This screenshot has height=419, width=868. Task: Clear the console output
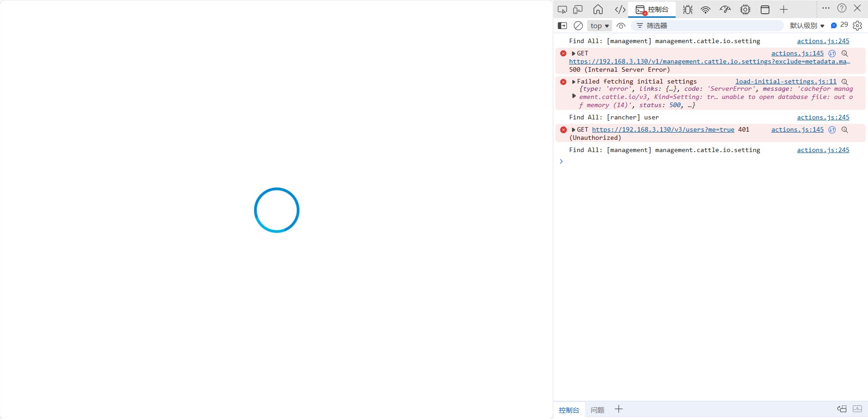click(578, 26)
